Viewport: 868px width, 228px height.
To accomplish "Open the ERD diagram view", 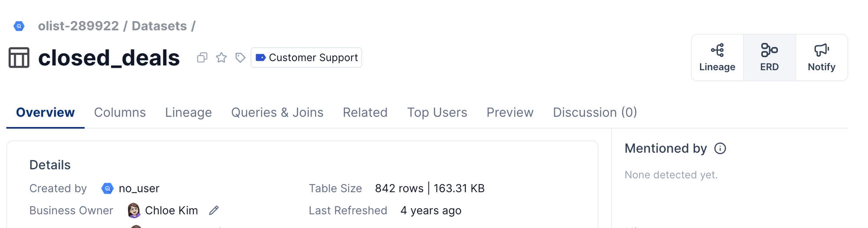I will 769,58.
